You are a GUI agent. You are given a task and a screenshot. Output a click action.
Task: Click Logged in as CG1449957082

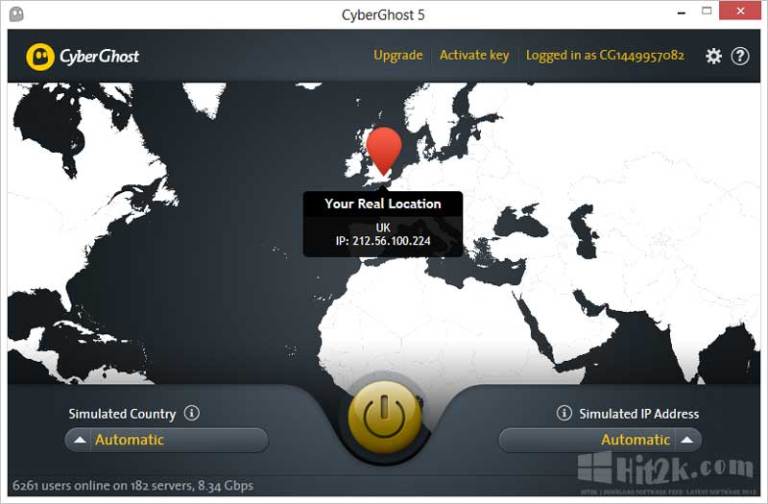(605, 55)
